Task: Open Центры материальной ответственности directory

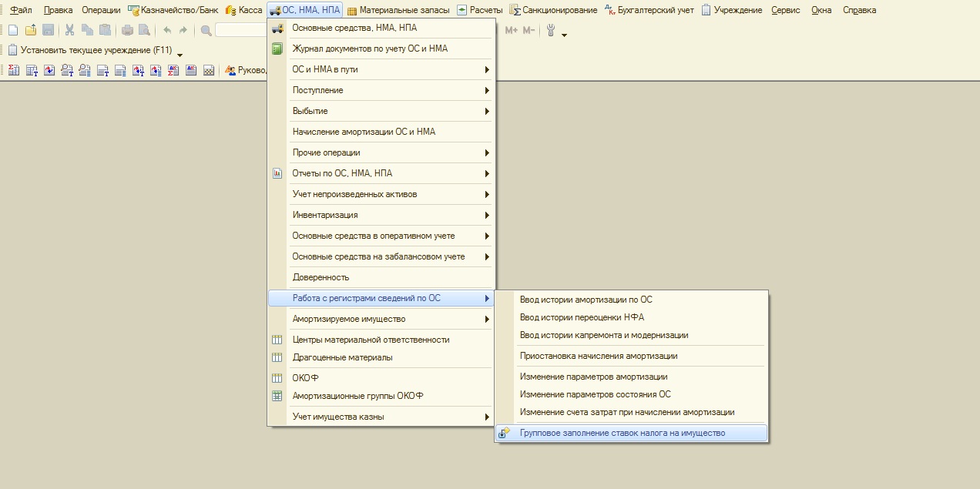Action: [x=371, y=340]
